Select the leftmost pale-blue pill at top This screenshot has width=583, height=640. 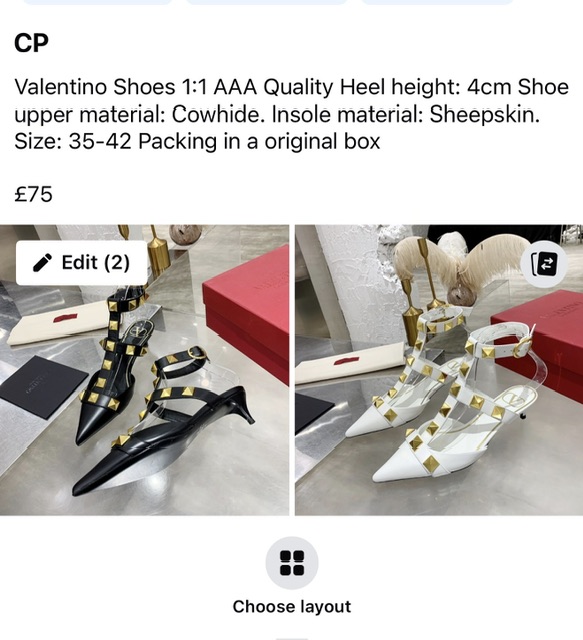coord(97,2)
